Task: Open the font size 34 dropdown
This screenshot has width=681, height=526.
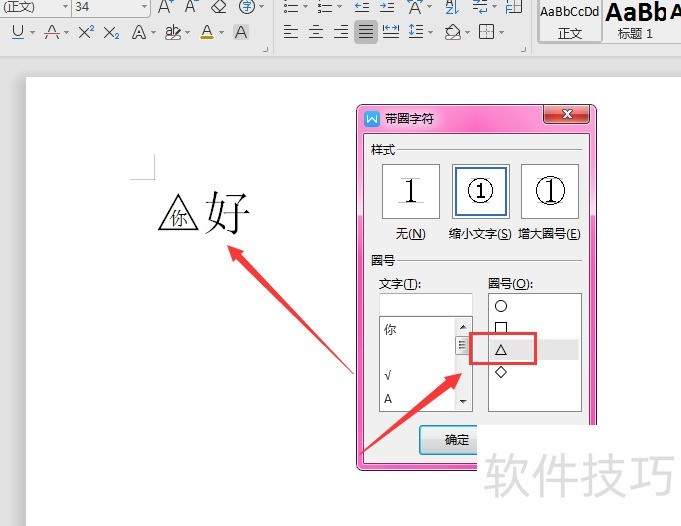Action: pyautogui.click(x=144, y=7)
